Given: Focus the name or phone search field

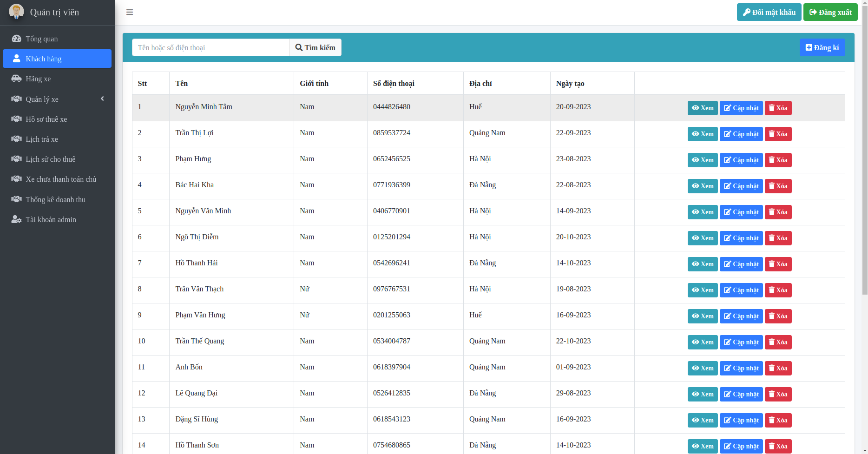Looking at the screenshot, I should (210, 47).
